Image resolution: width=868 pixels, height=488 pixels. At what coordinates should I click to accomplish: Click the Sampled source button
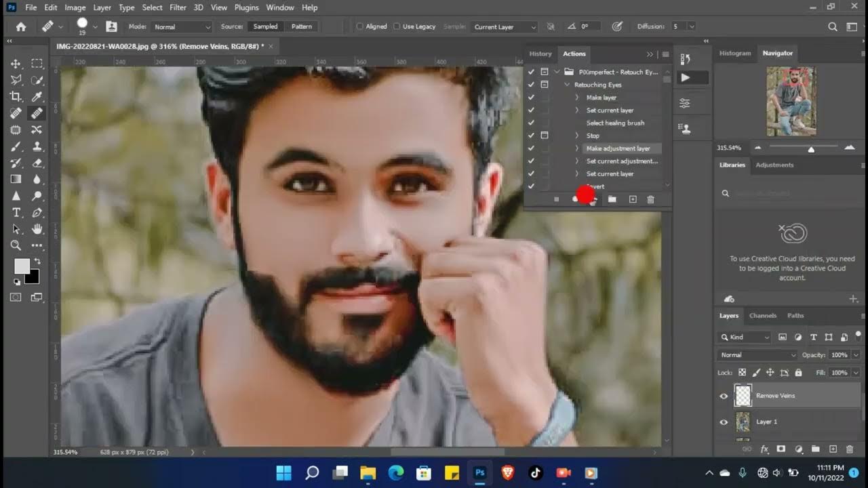[x=265, y=27]
